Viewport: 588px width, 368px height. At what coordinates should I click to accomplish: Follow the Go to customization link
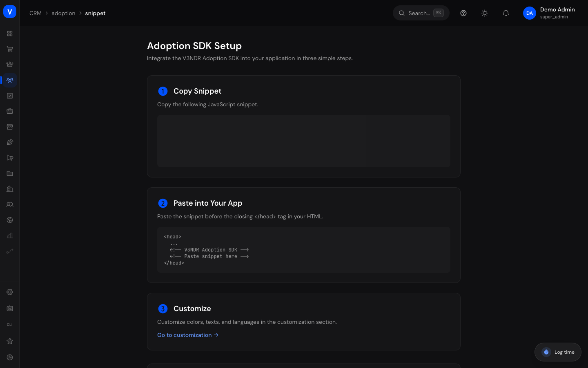click(x=188, y=335)
